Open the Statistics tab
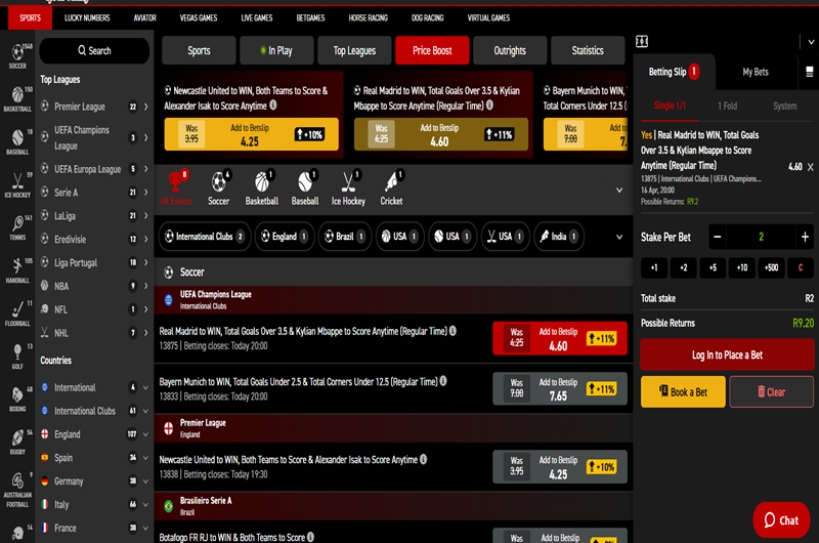Image resolution: width=819 pixels, height=543 pixels. pos(588,51)
